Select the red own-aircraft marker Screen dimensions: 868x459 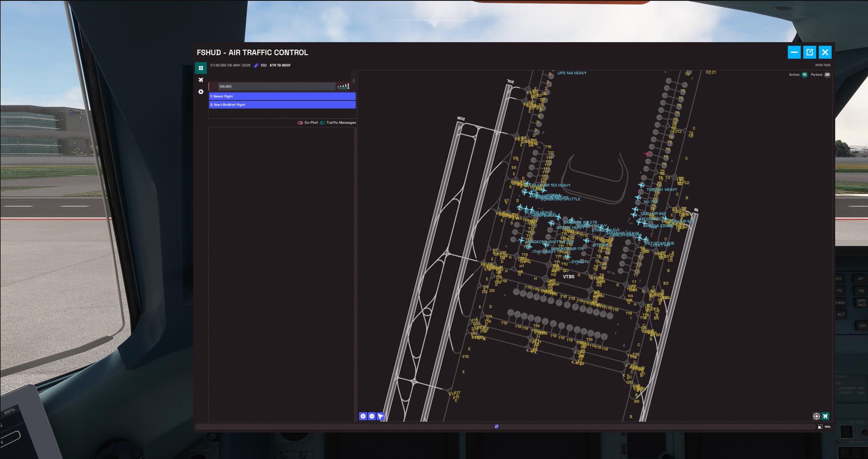tap(647, 154)
